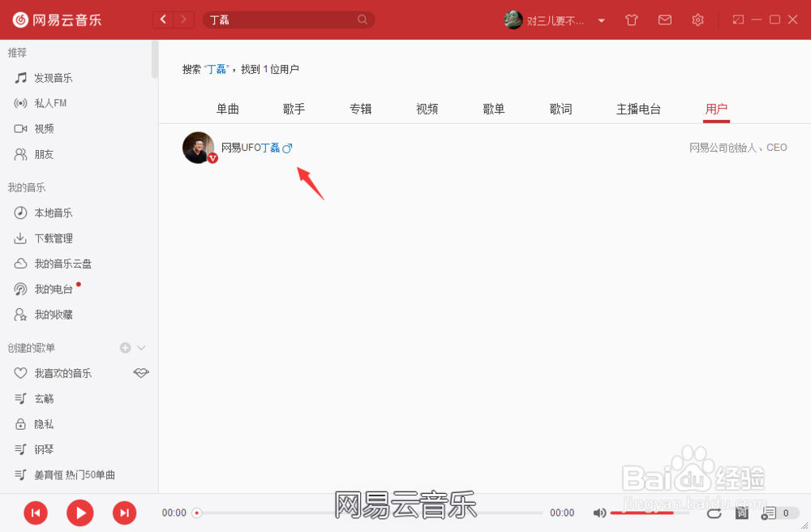811x532 pixels.
Task: Go back with the left arrow button
Action: [x=164, y=19]
